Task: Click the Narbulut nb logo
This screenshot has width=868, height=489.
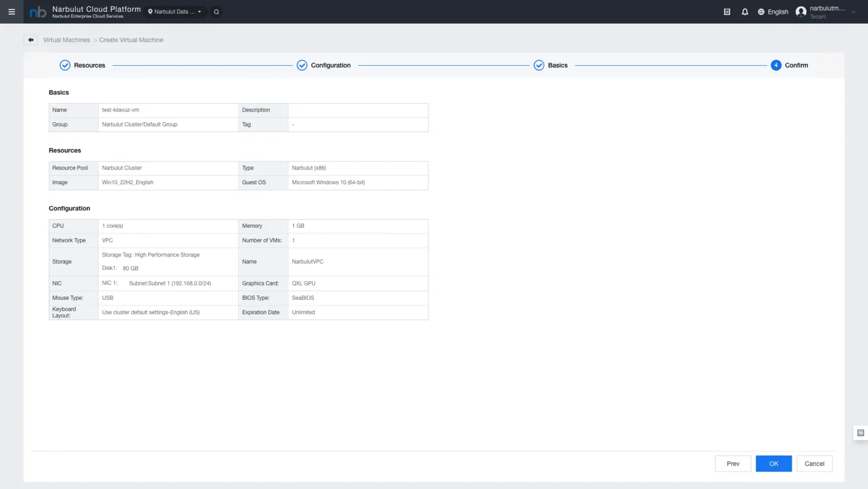Action: (x=38, y=12)
